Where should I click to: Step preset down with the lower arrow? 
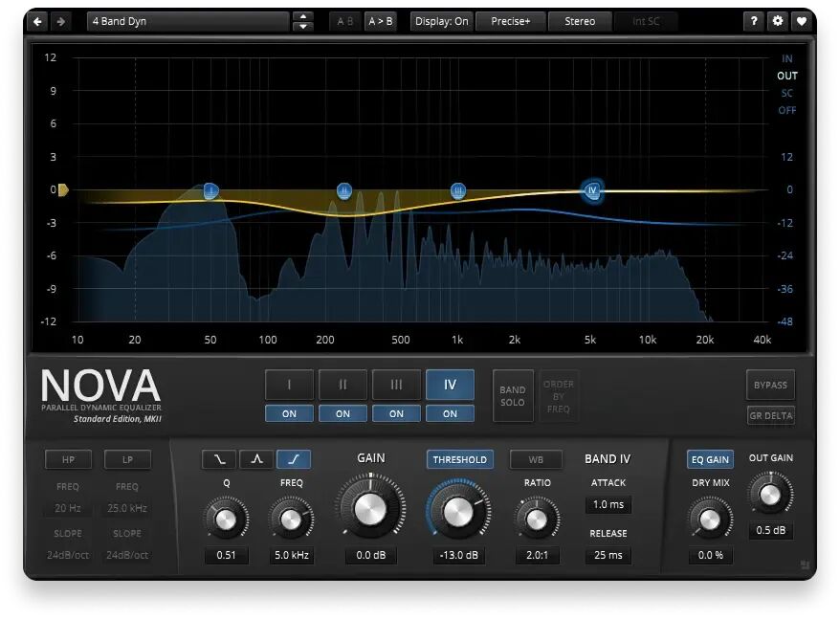point(303,26)
